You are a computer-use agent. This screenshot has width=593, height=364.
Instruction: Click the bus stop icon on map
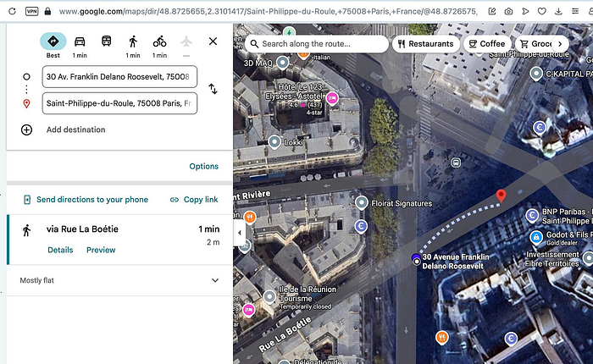456,163
